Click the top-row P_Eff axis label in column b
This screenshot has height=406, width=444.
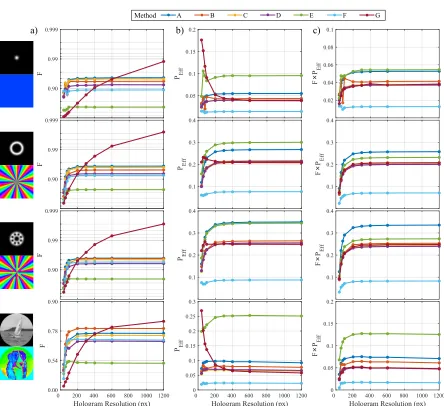click(179, 73)
